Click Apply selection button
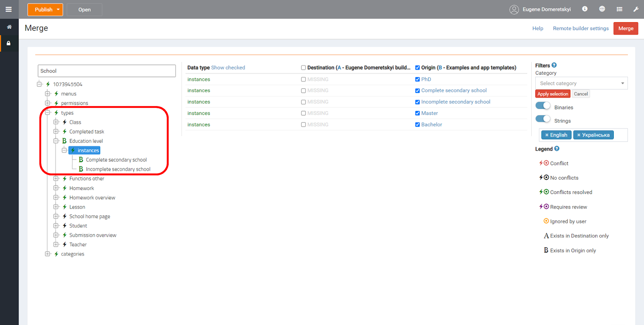Viewport: 644px width, 325px height. point(553,94)
